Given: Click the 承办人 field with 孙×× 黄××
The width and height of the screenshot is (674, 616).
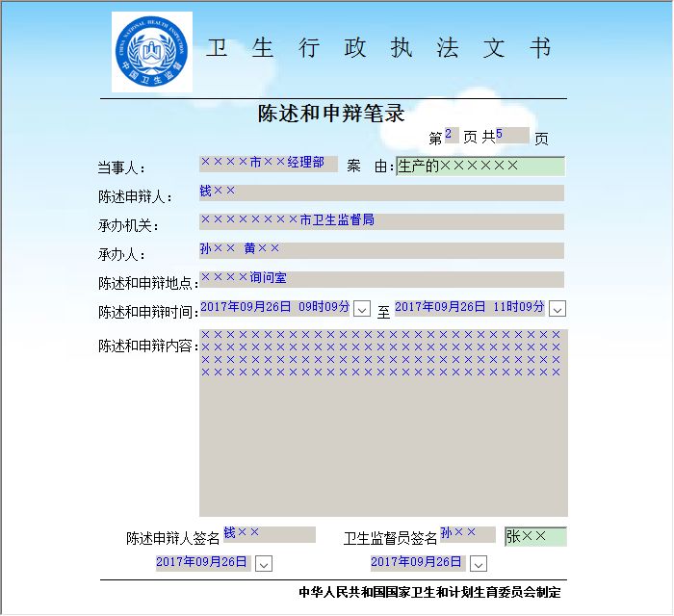Looking at the screenshot, I should (x=381, y=250).
